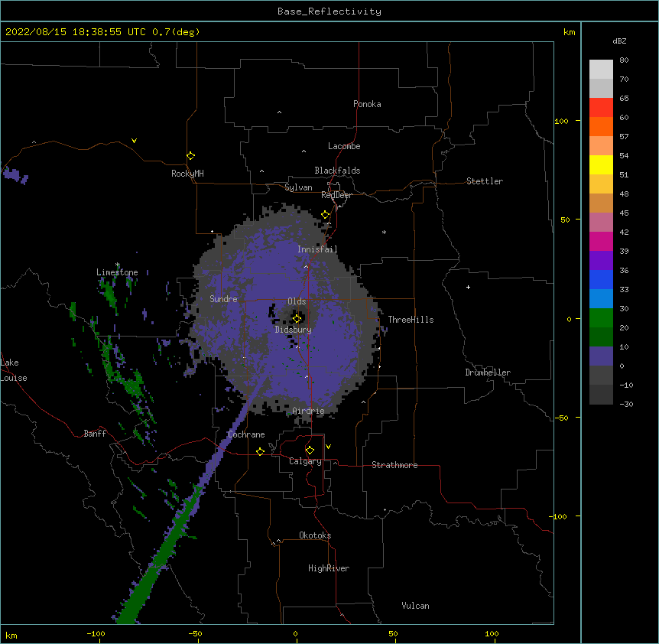Viewport: 659px width, 644px height.
Task: Click the purple 0-10 dBZ legend swatch
Action: 601,356
